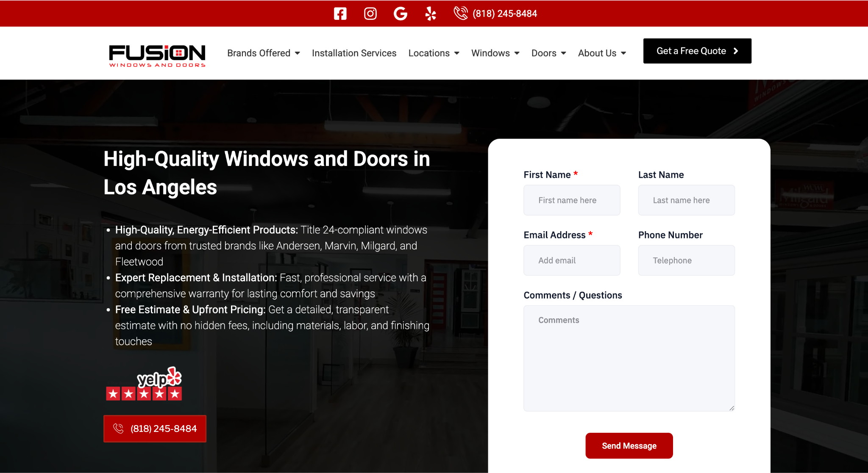This screenshot has width=868, height=473.
Task: Expand the Windows dropdown menu
Action: point(495,53)
